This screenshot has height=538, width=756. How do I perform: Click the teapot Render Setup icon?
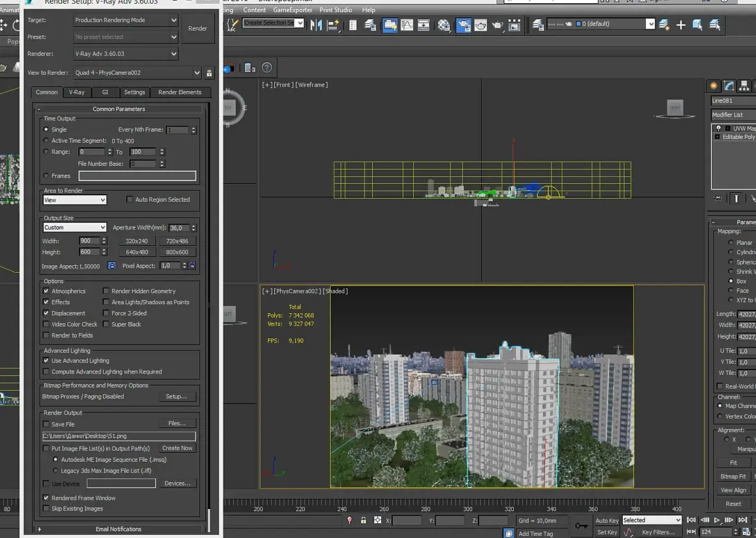click(x=463, y=25)
